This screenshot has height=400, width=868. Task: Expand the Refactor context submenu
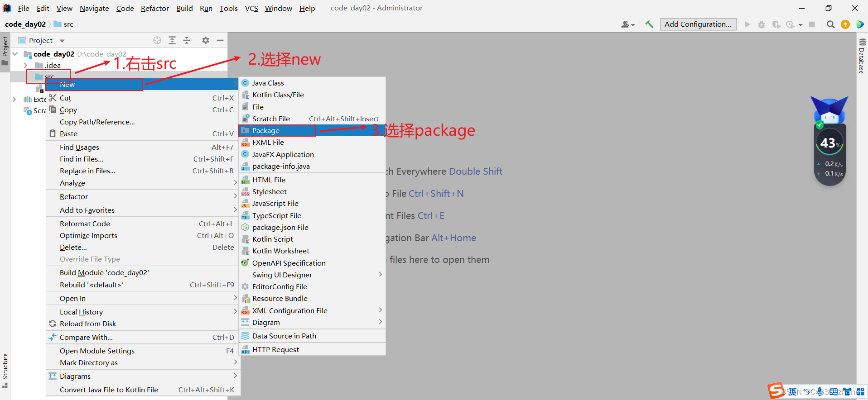point(143,196)
